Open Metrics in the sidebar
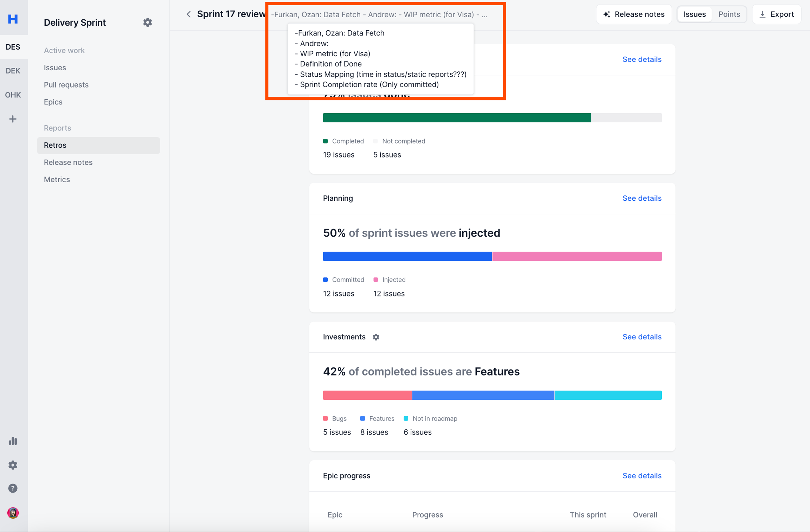This screenshot has width=810, height=532. 57,179
